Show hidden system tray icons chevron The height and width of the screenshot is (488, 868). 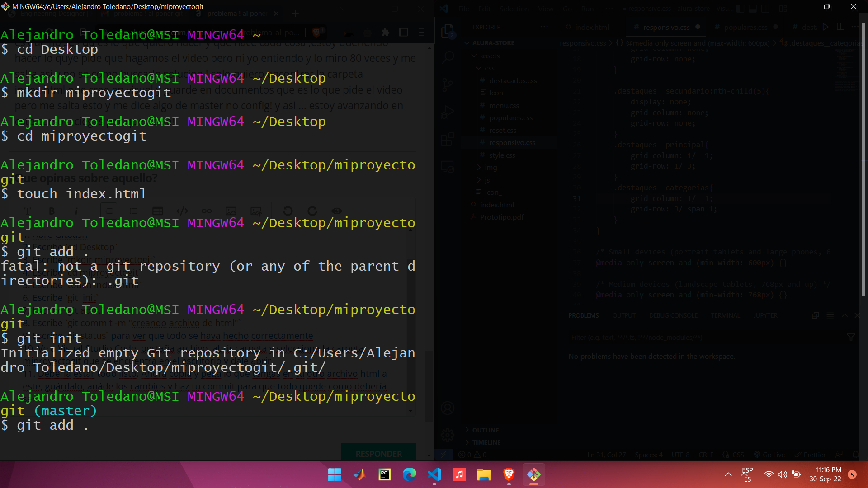[x=728, y=474]
